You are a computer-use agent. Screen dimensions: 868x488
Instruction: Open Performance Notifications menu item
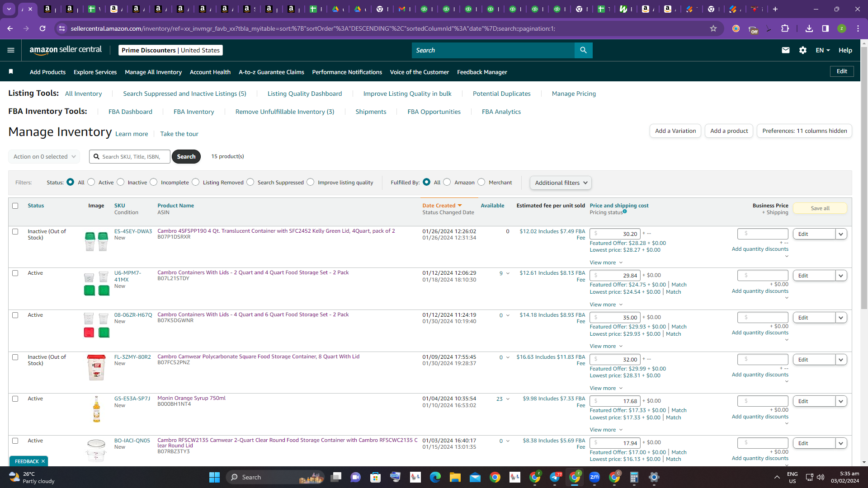(x=347, y=72)
